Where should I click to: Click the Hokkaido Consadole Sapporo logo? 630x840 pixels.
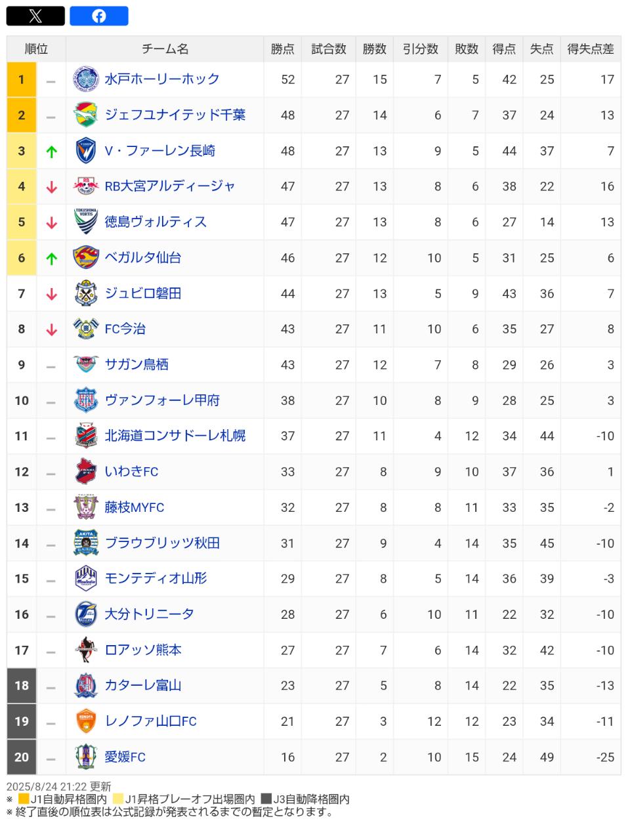tap(85, 436)
